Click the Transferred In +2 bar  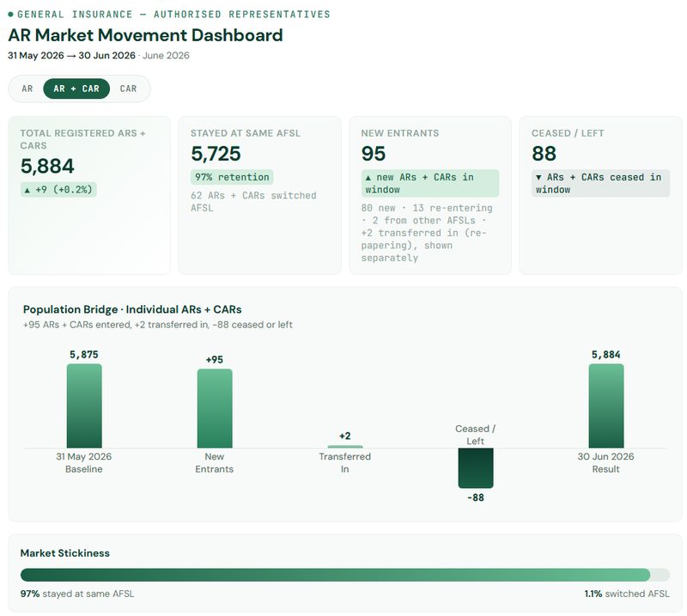[345, 447]
